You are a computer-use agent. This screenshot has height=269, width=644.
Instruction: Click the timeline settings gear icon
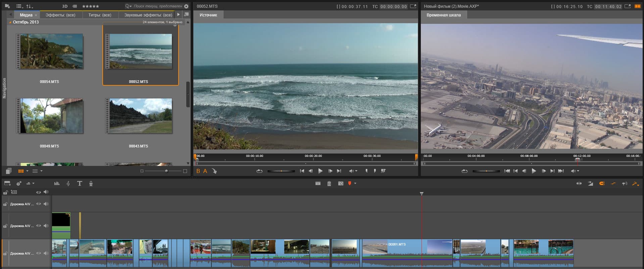[x=19, y=183]
